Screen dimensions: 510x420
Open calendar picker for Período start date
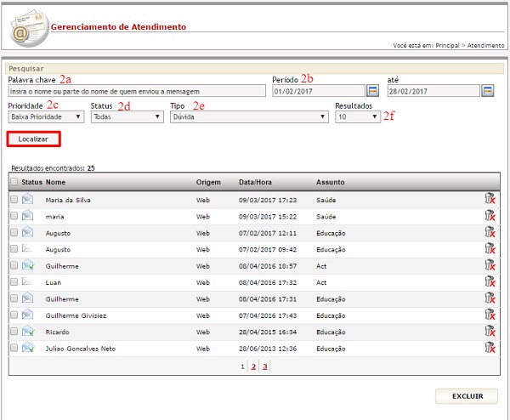point(372,91)
